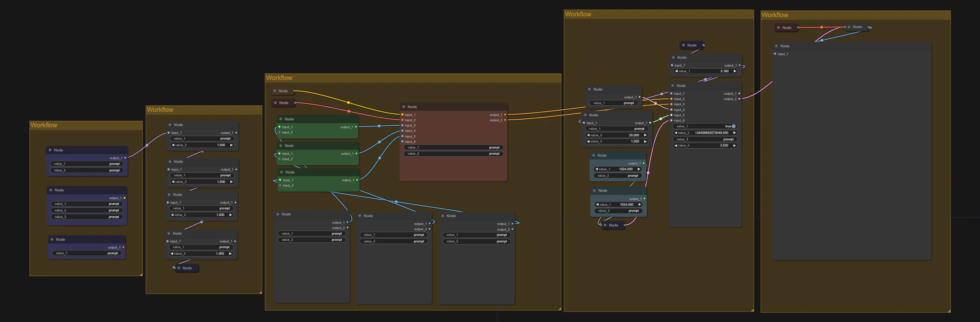Collapse the node containing value 25.000
Image resolution: width=980 pixels, height=322 pixels.
585,115
